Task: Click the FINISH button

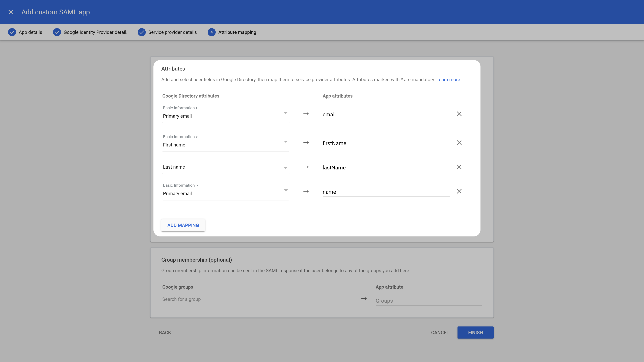Action: [475, 333]
